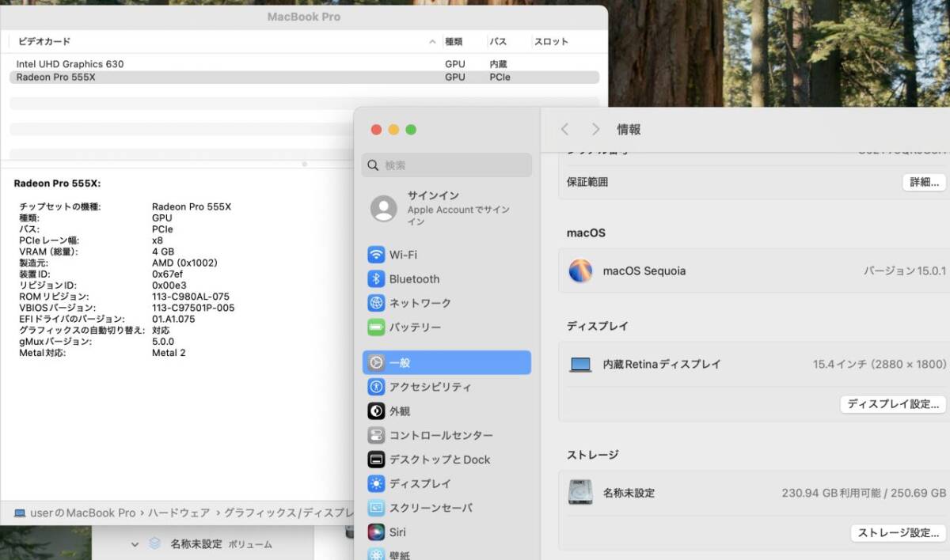Toggle sort arrow in ビデオカード column header
Viewport: 950px width, 560px height.
[x=432, y=42]
